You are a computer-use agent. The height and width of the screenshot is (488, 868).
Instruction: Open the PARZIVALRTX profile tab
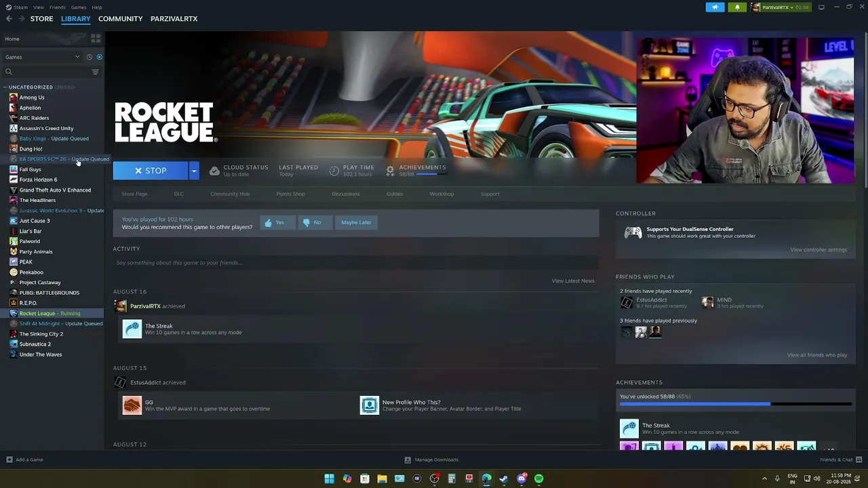click(174, 19)
